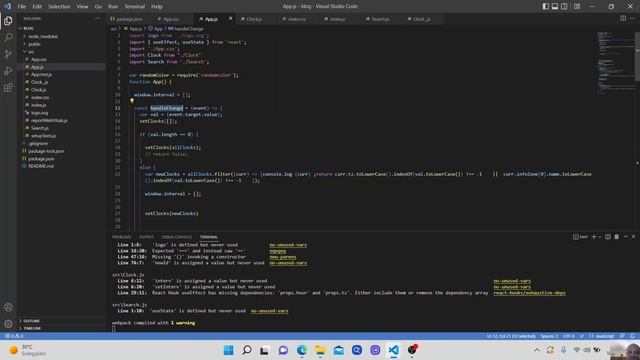Open the terminal launch profile dropdown arrow
The width and height of the screenshot is (640, 360).
[x=599, y=237]
